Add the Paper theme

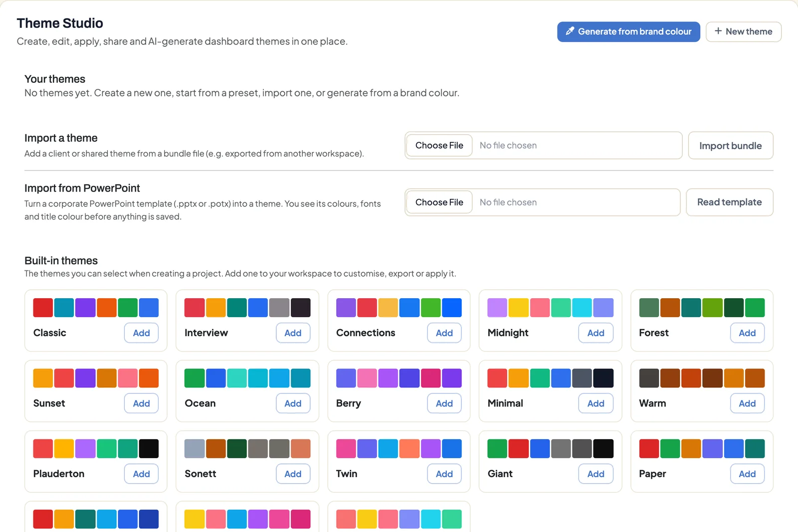click(x=747, y=474)
